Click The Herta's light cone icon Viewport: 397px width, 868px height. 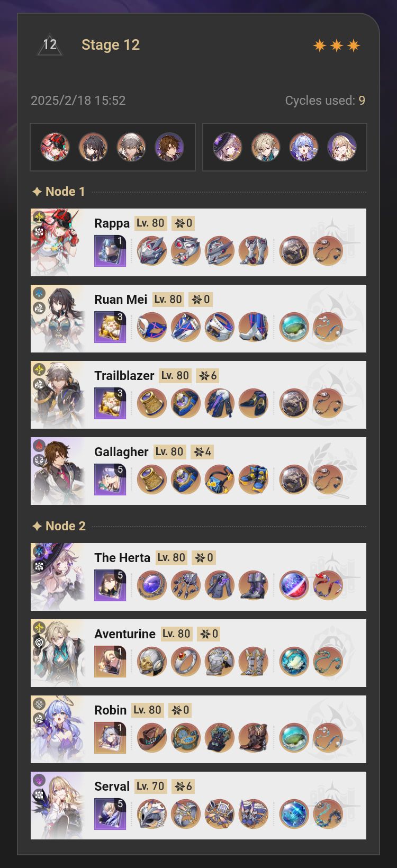(110, 585)
